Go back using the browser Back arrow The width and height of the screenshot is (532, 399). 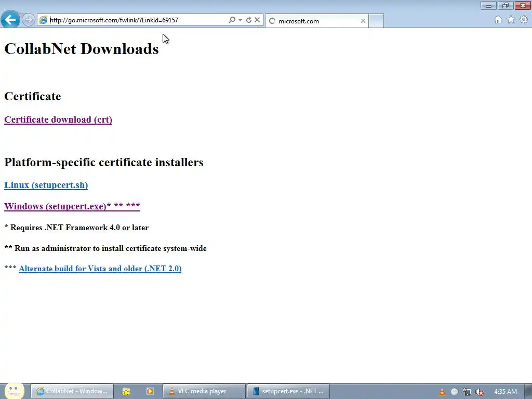click(10, 19)
